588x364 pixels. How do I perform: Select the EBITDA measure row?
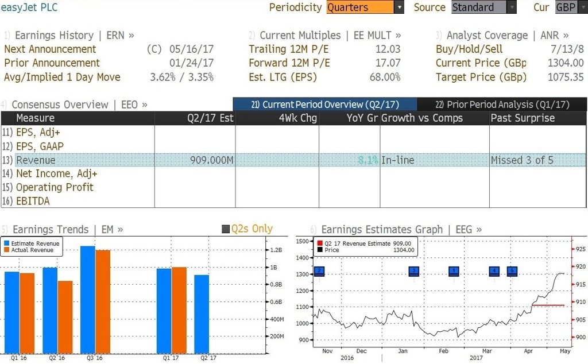point(293,201)
